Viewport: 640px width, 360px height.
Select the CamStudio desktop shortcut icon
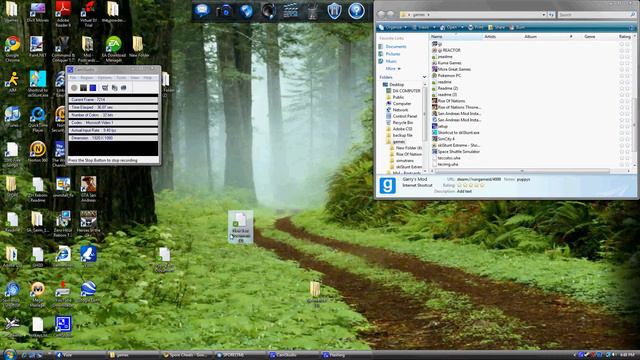pyautogui.click(x=63, y=327)
